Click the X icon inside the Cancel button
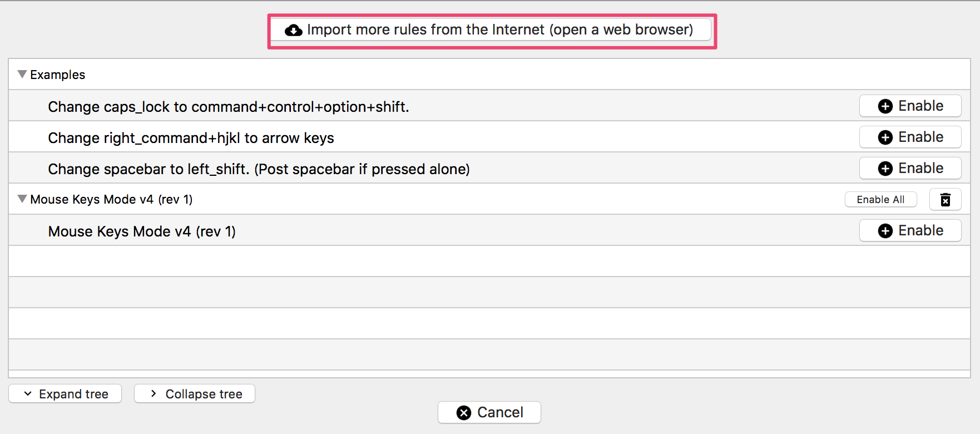 pos(464,412)
